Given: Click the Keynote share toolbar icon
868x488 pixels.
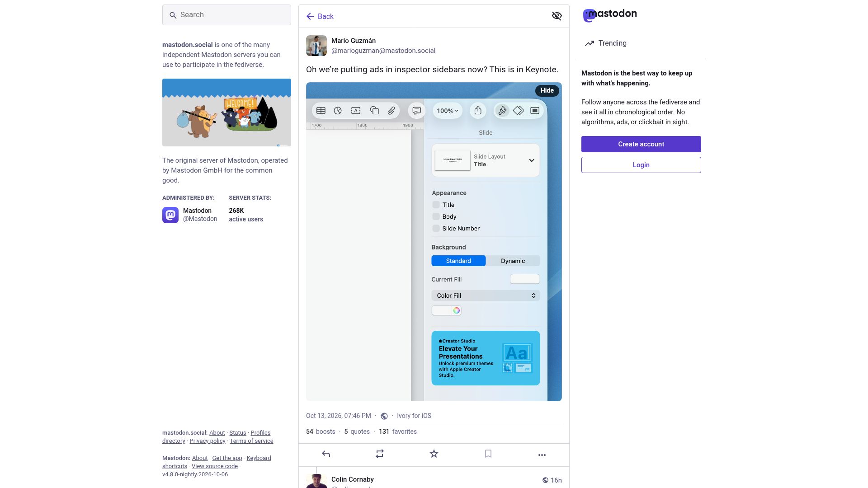Looking at the screenshot, I should pos(478,111).
